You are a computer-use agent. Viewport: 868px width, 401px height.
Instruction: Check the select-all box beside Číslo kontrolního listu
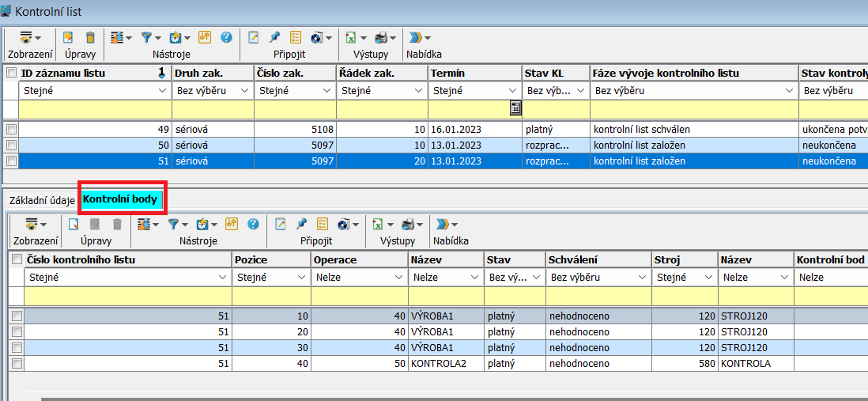[17, 259]
